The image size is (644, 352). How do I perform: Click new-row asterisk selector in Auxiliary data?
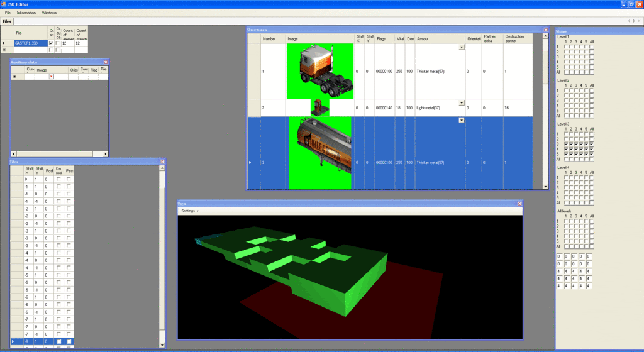coord(15,76)
